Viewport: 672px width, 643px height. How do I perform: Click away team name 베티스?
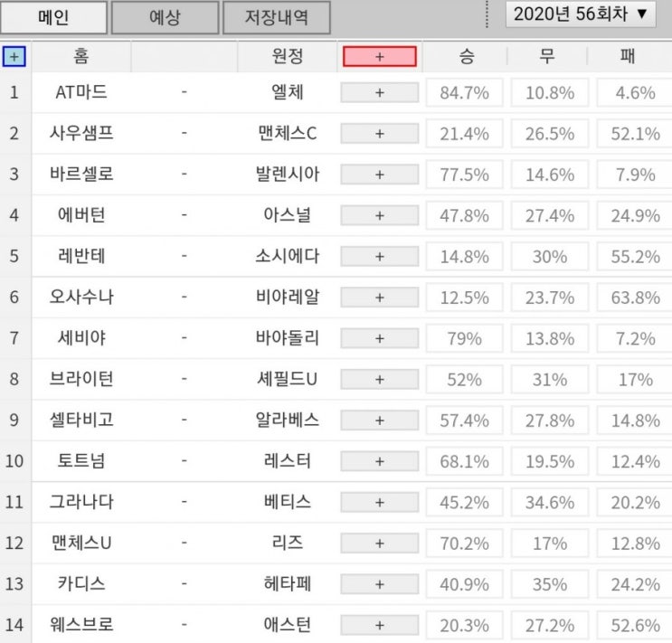288,502
